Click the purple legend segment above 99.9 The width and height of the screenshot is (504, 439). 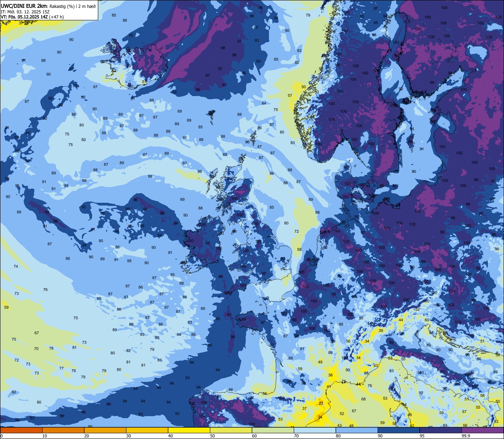(x=483, y=430)
